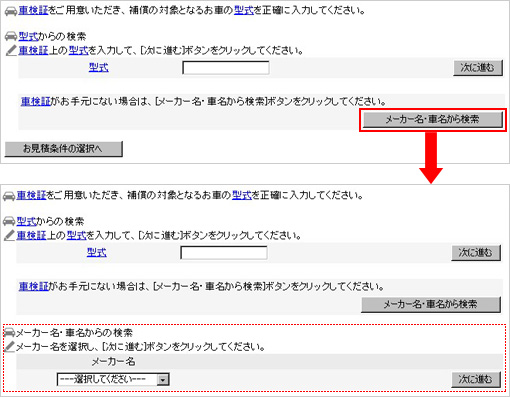Image resolution: width=510 pixels, height=397 pixels.
Task: Click メーカー名・車名から検索 button, lower screenshot
Action: 431,304
